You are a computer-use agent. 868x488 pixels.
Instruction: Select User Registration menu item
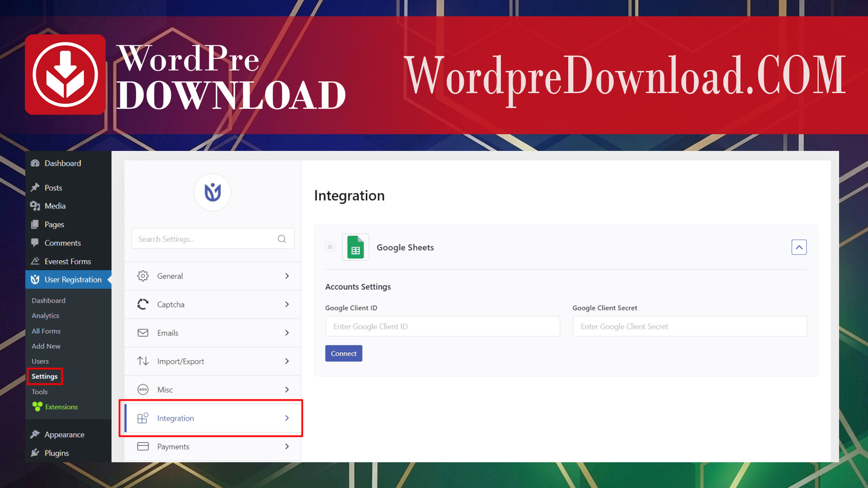point(68,280)
